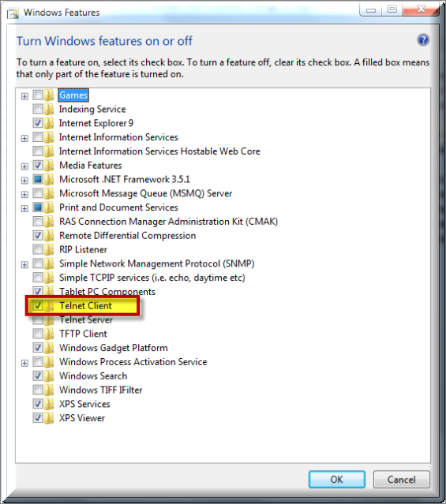Click the Windows Search folder icon
This screenshot has width=446, height=504.
pyautogui.click(x=49, y=375)
